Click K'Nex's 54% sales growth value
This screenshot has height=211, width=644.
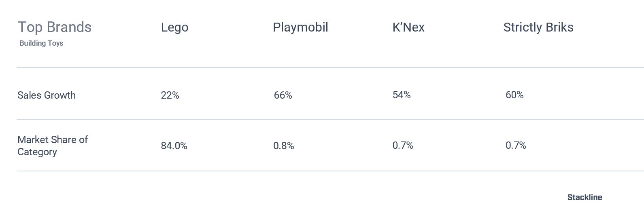coord(402,95)
